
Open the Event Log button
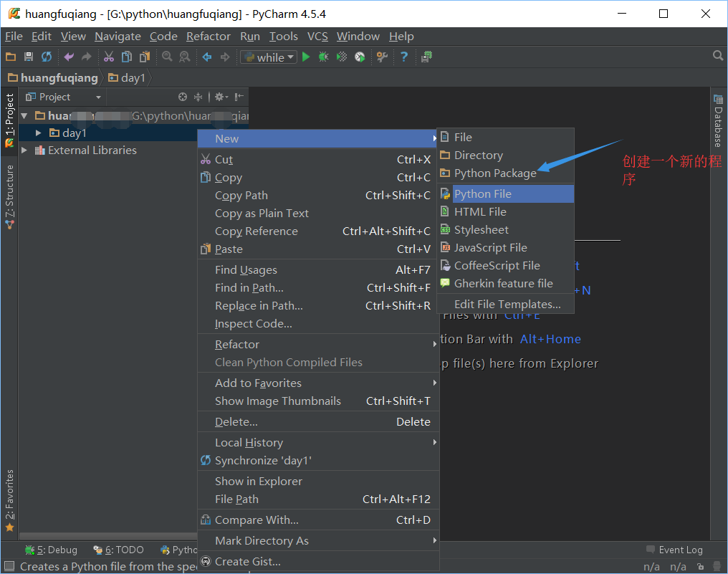[674, 550]
